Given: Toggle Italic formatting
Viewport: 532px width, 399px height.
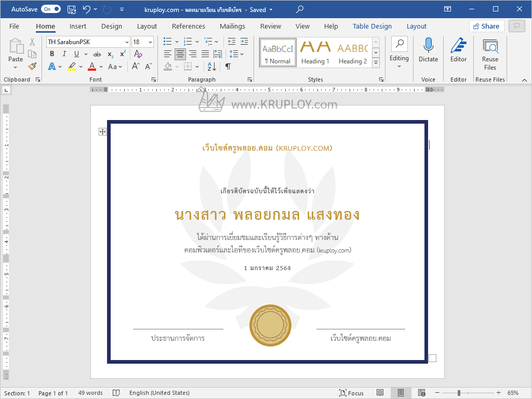Looking at the screenshot, I should (64, 54).
